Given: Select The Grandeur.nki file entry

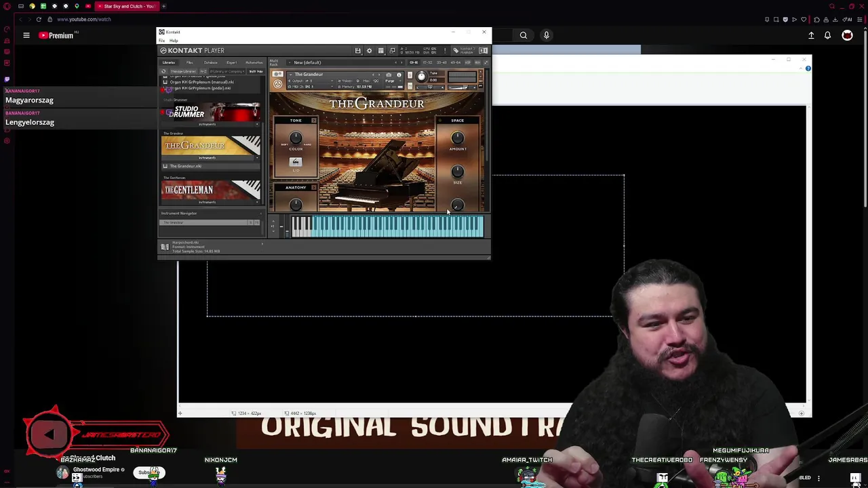Looking at the screenshot, I should 210,166.
